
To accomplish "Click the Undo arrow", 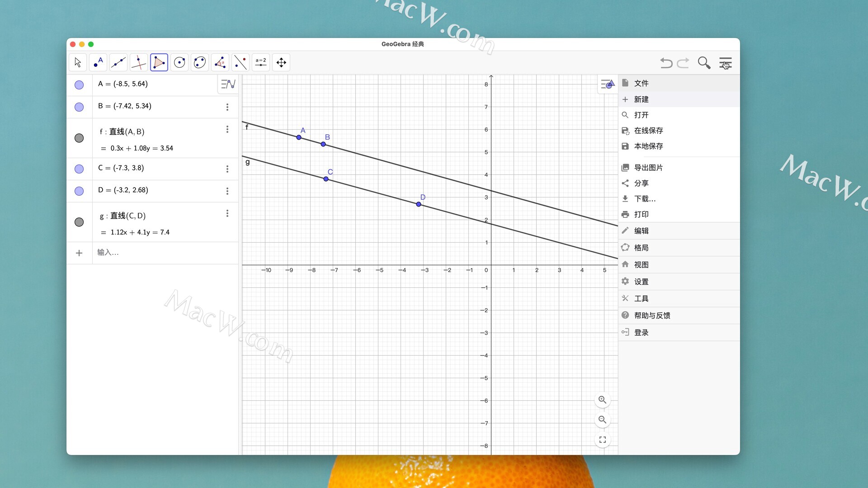I will [x=666, y=63].
